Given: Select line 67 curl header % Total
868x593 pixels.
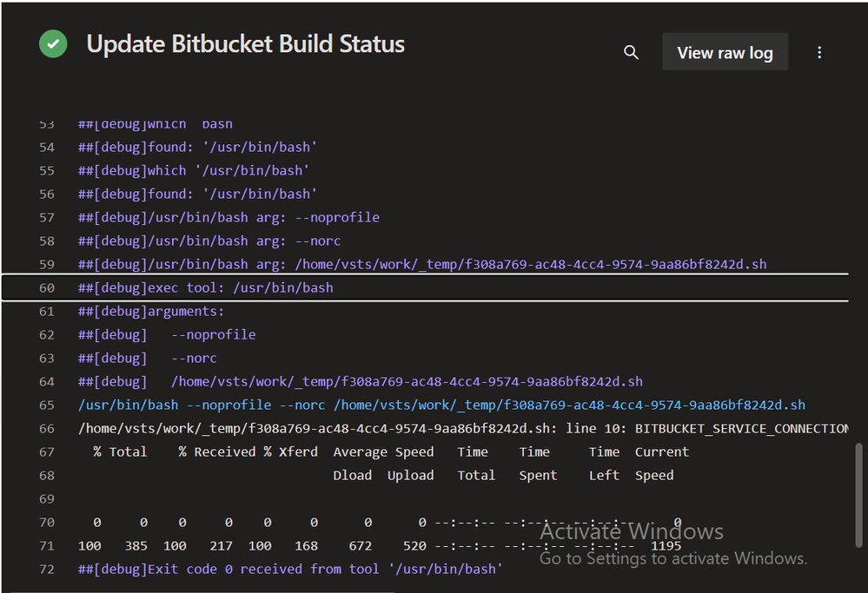Looking at the screenshot, I should 391,452.
